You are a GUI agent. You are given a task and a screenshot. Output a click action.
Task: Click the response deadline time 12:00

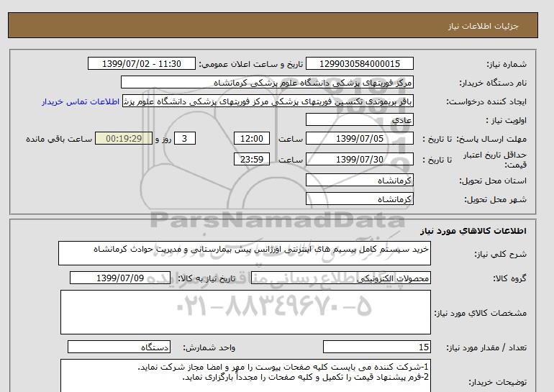(x=252, y=138)
